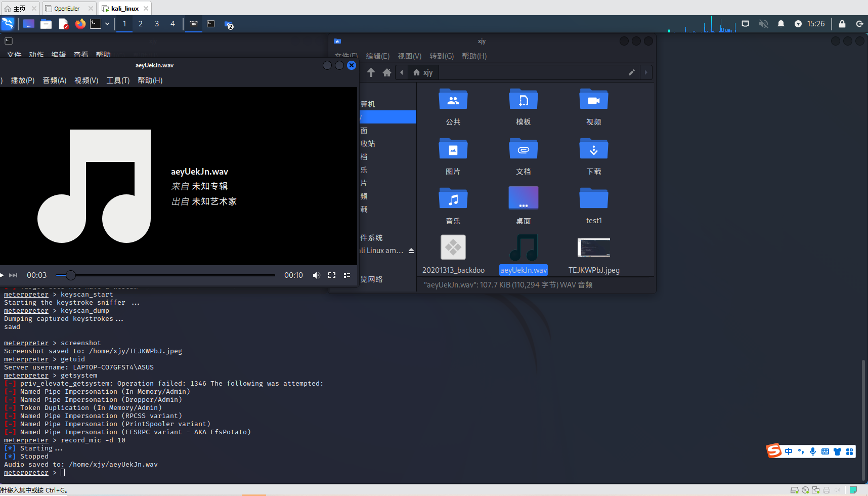Expand the terminal launcher dropdown arrow

click(x=107, y=24)
